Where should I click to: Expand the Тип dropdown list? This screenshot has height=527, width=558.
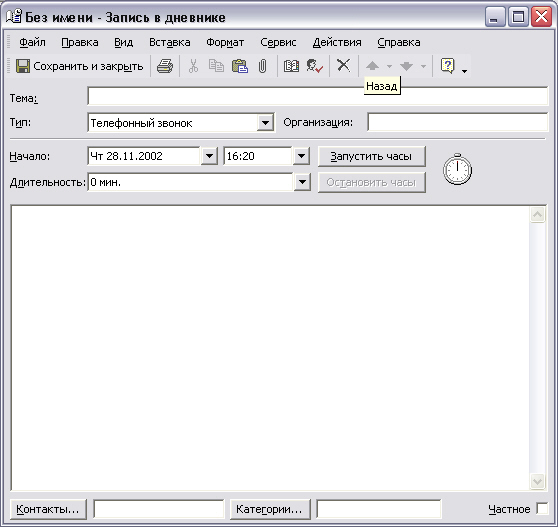[x=265, y=123]
